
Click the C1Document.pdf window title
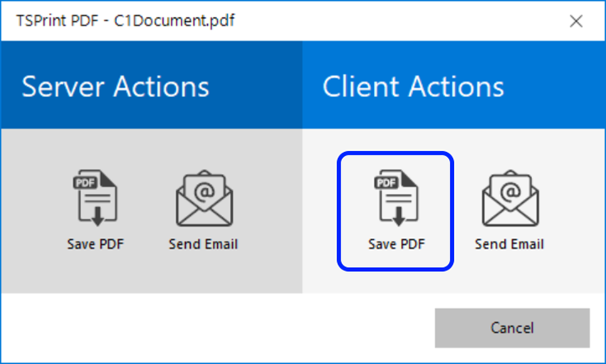tap(125, 21)
